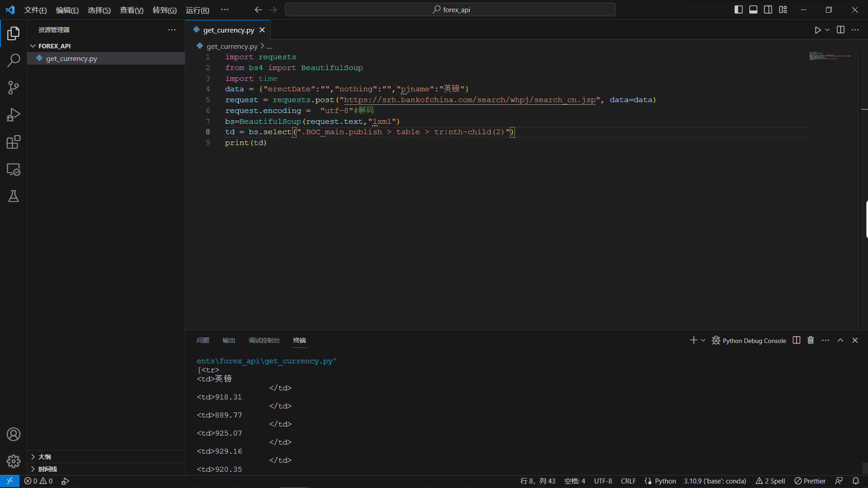
Task: Split the terminal panel
Action: point(797,340)
